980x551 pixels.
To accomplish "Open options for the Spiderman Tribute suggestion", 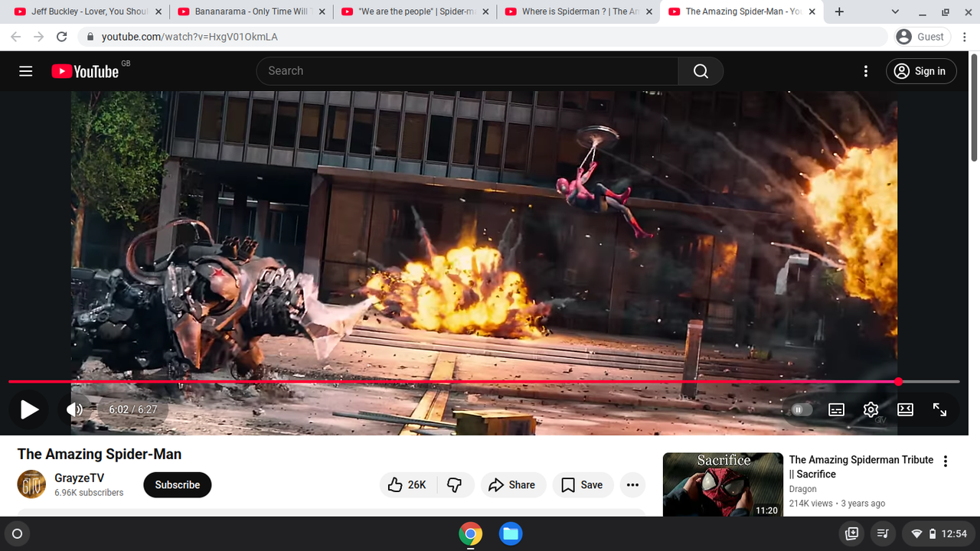I will click(946, 461).
